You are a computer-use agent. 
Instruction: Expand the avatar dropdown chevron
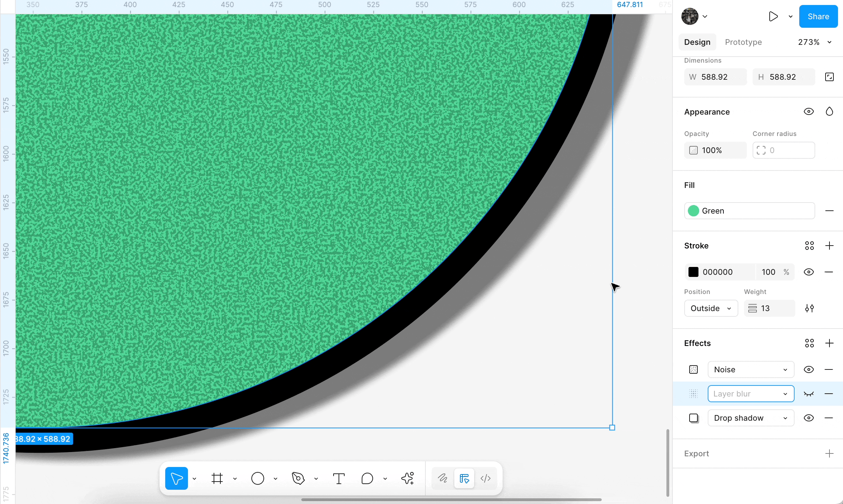pos(705,16)
